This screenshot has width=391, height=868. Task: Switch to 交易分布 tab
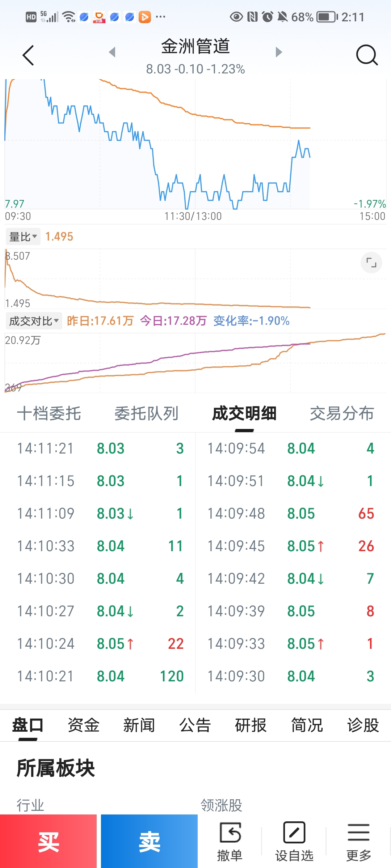(x=342, y=413)
